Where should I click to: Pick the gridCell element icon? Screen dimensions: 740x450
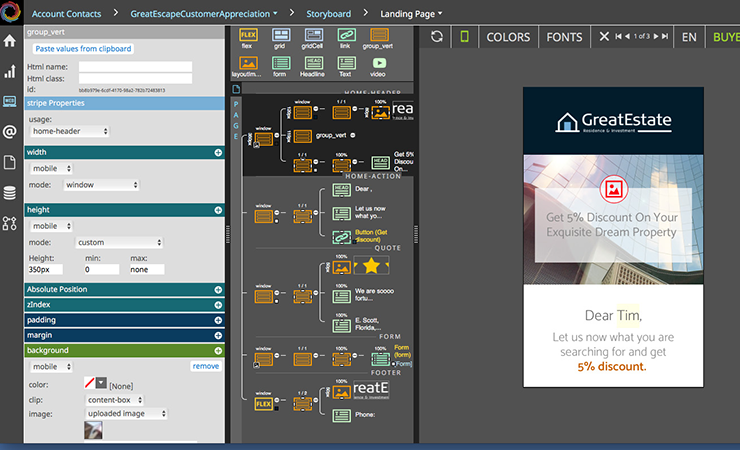pos(313,38)
